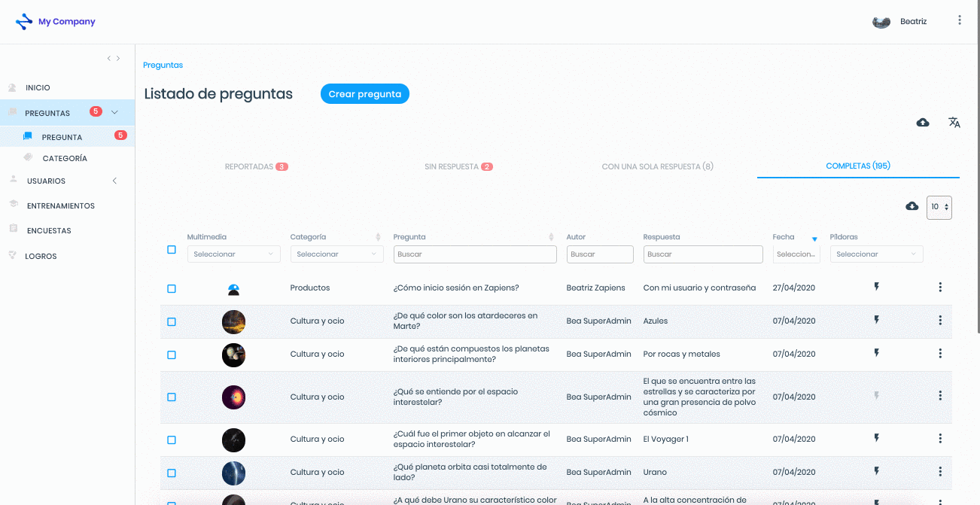Open row actions menu for Voyager 1 row
Viewport: 980px width, 505px height.
940,438
